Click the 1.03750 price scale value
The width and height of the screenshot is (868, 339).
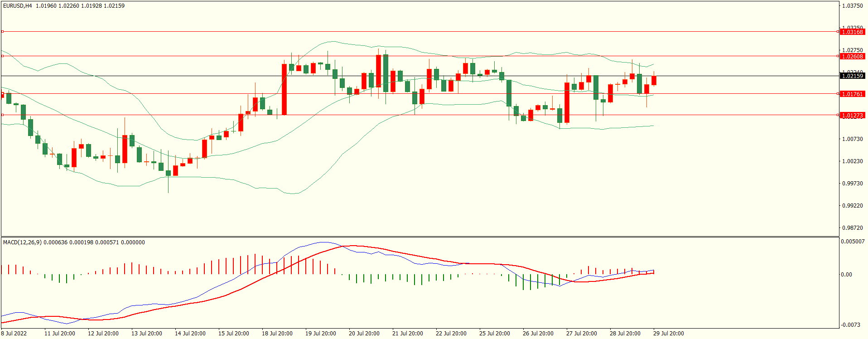pyautogui.click(x=852, y=6)
